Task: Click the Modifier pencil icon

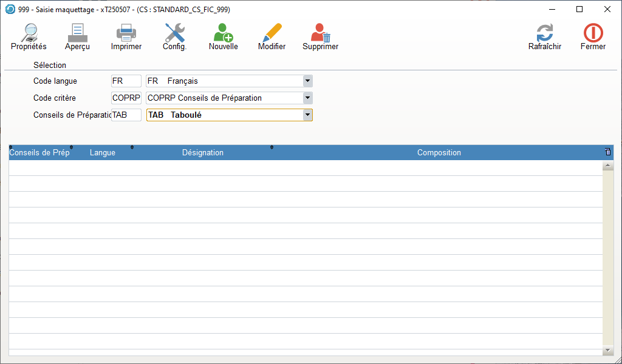Action: [272, 33]
